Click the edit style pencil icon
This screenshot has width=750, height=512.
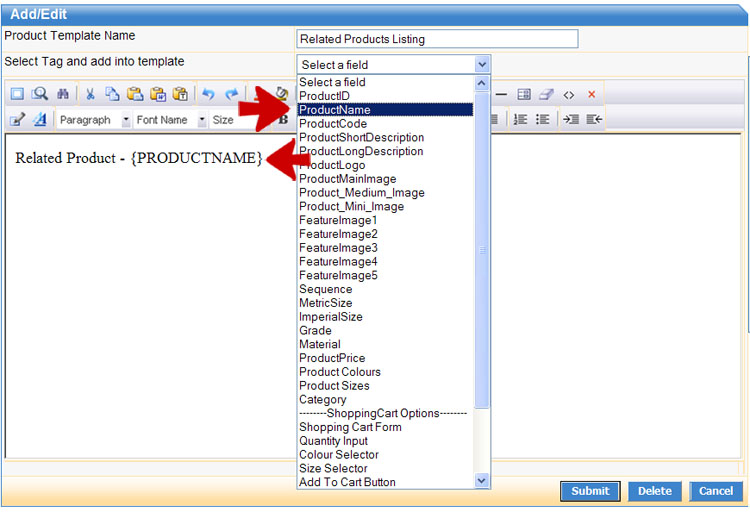pyautogui.click(x=17, y=119)
